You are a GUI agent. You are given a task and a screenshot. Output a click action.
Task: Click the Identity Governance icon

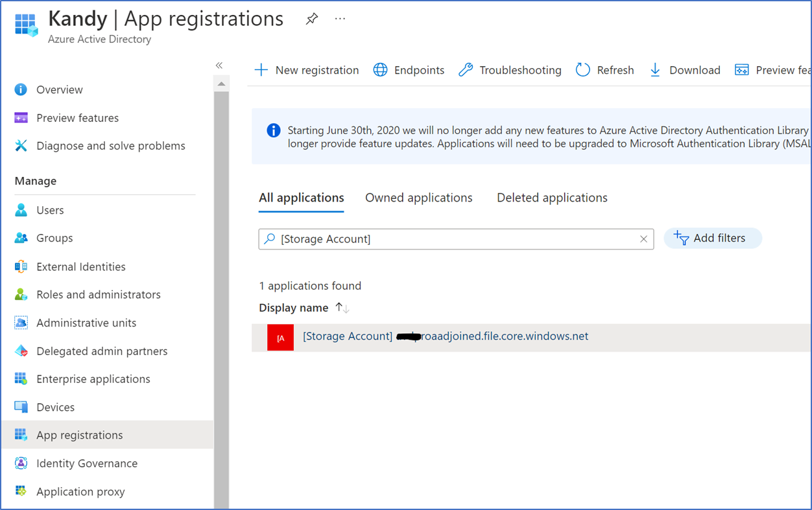(21, 463)
